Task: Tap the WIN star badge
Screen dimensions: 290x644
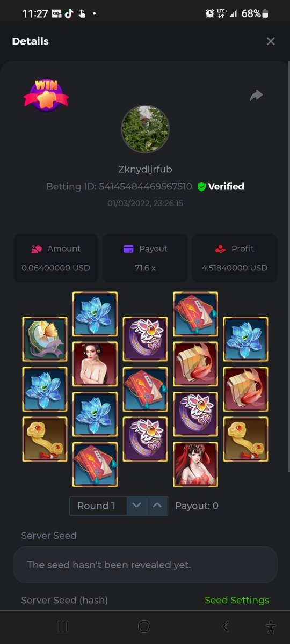Action: [x=46, y=96]
